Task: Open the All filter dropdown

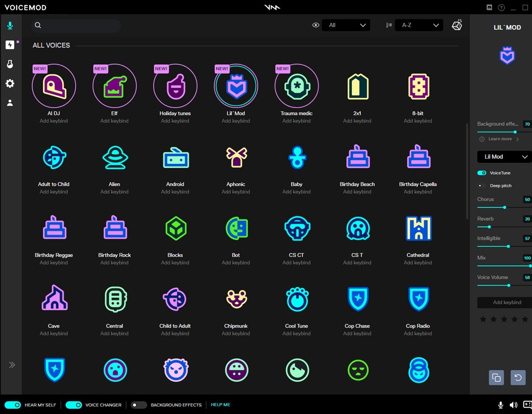Action: tap(346, 25)
